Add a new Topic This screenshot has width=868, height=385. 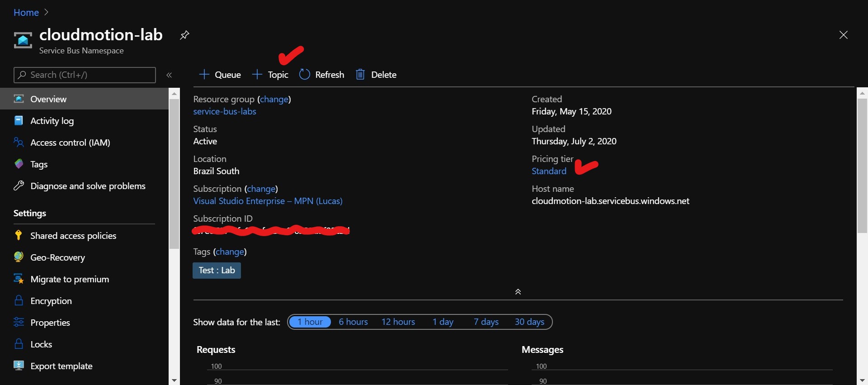coord(270,75)
